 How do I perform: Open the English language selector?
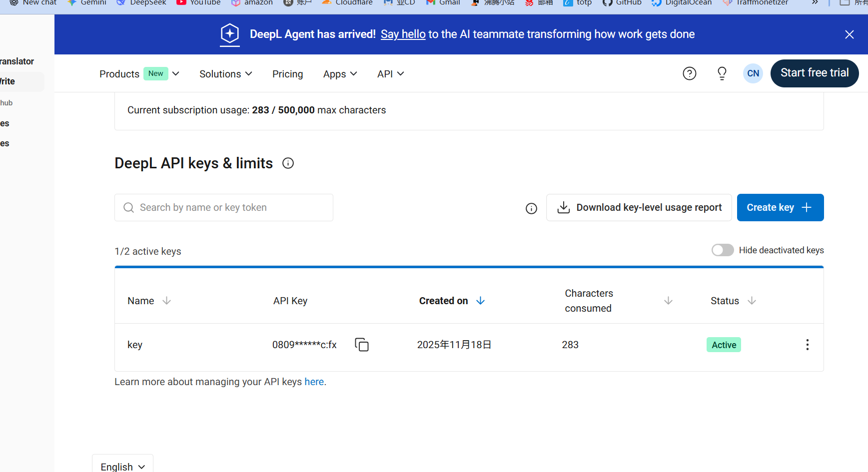(122, 467)
